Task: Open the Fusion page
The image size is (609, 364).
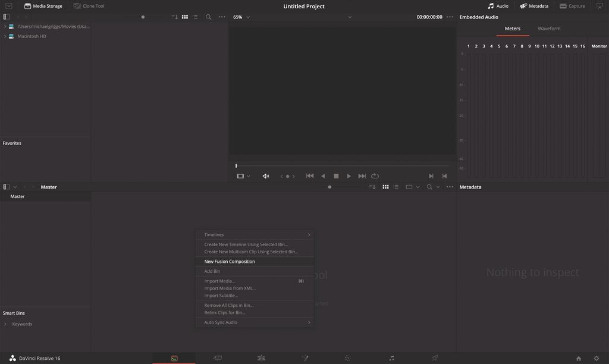Action: (x=304, y=357)
